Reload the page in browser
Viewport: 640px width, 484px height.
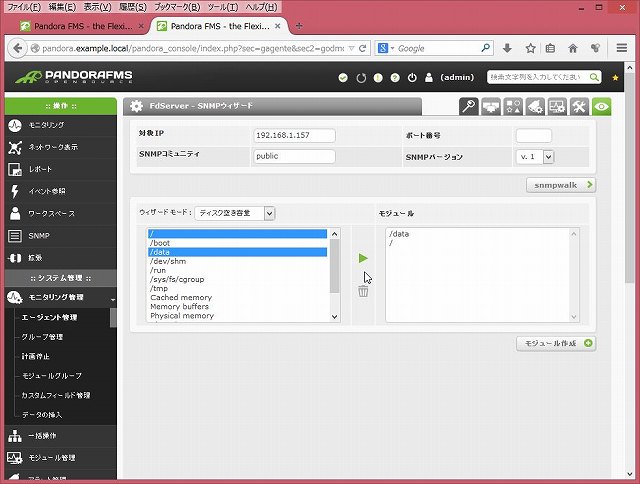click(362, 48)
